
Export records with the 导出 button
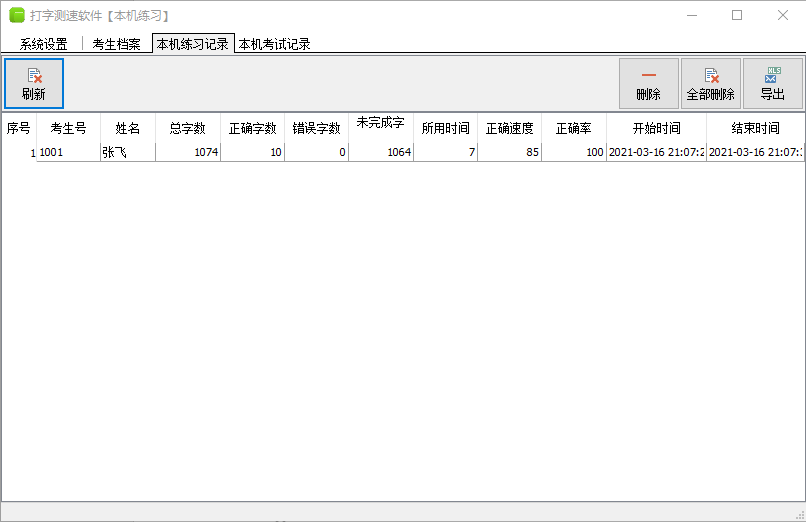772,83
